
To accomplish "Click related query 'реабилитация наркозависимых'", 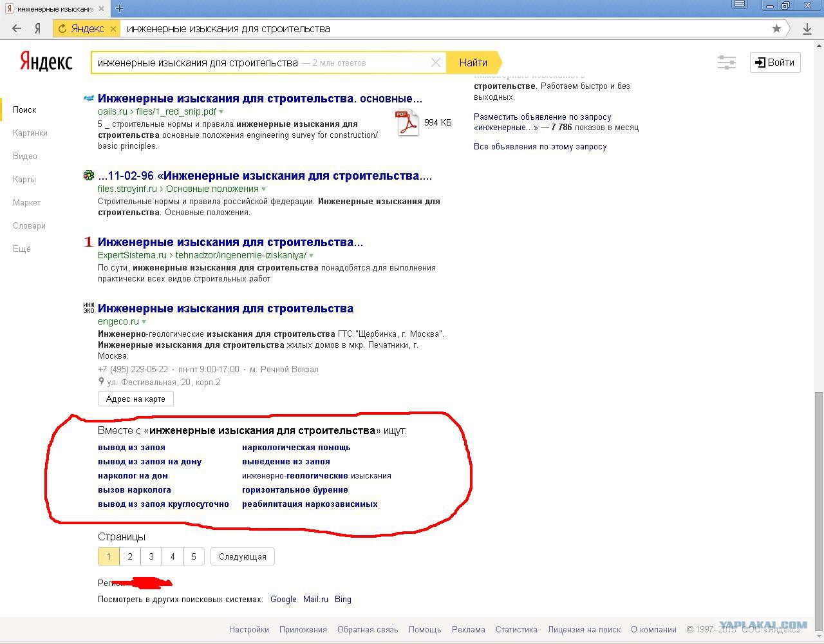I will tap(310, 504).
